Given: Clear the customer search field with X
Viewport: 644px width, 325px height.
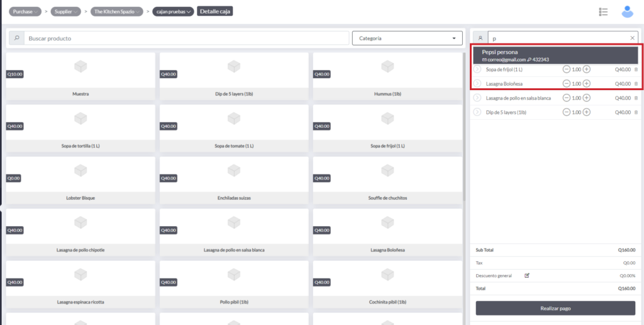Looking at the screenshot, I should (633, 38).
